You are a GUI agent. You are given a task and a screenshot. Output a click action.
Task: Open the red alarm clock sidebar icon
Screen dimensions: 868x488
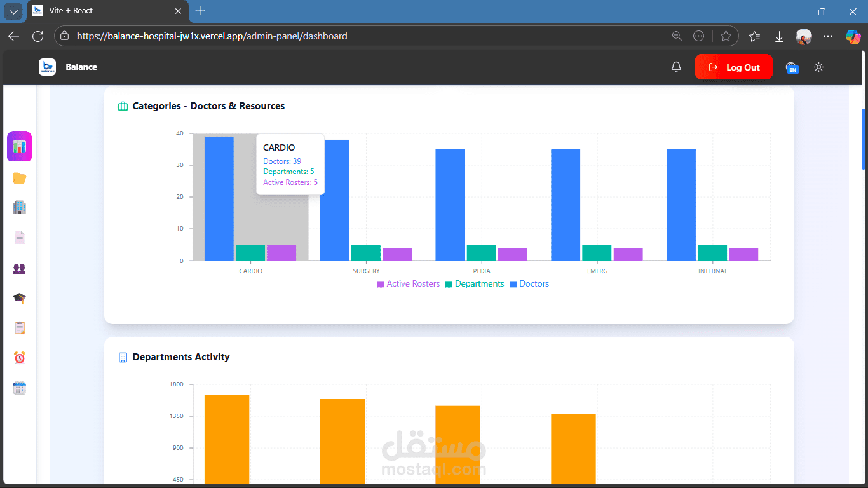click(19, 358)
